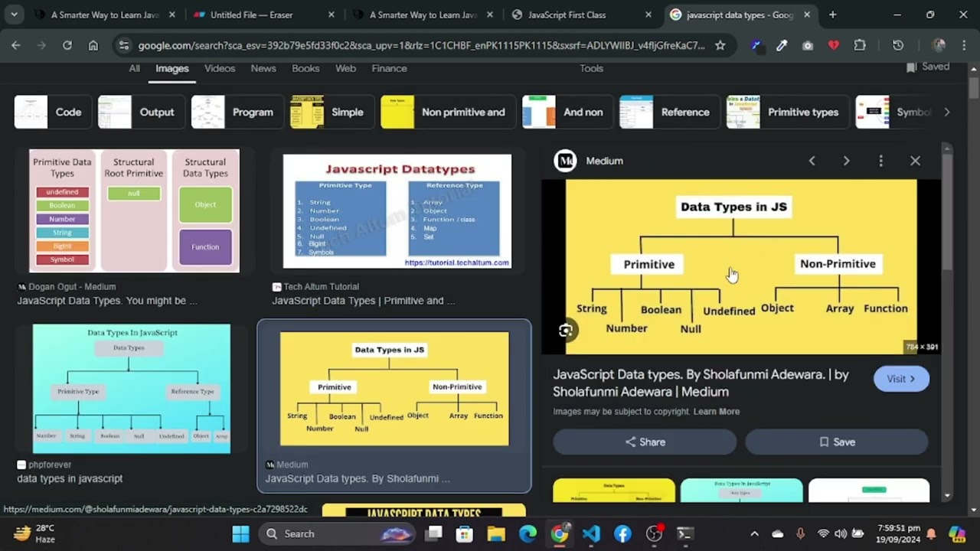Screen dimensions: 980x551
Task: Filter images by the Primitive types chip
Action: [788, 112]
